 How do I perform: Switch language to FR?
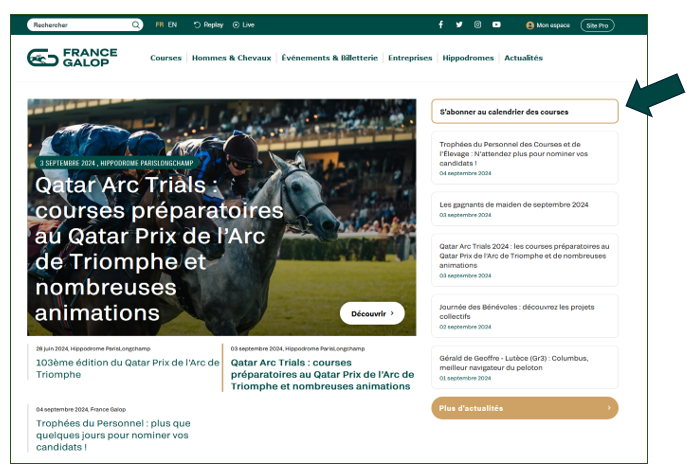coord(160,25)
